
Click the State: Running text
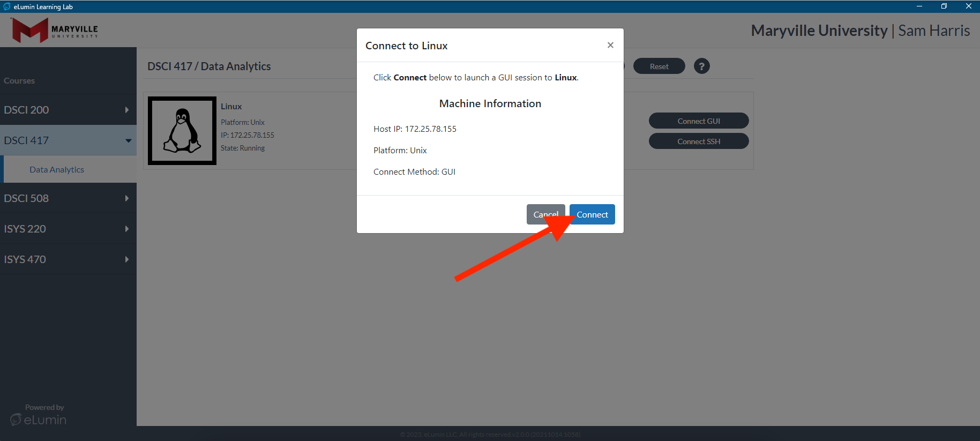[x=243, y=148]
